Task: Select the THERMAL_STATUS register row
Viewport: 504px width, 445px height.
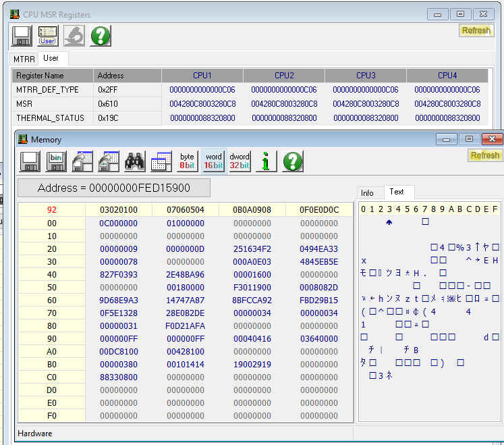Action: (51, 118)
